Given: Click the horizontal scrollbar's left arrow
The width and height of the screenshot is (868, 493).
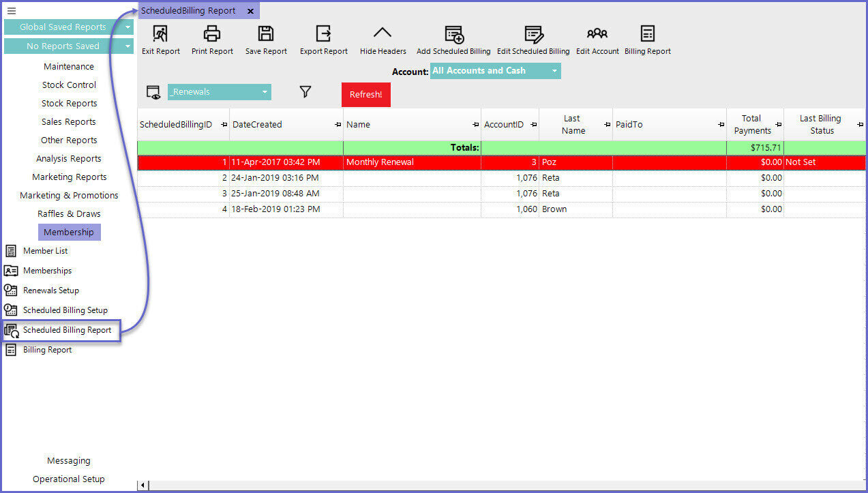Looking at the screenshot, I should pos(143,485).
